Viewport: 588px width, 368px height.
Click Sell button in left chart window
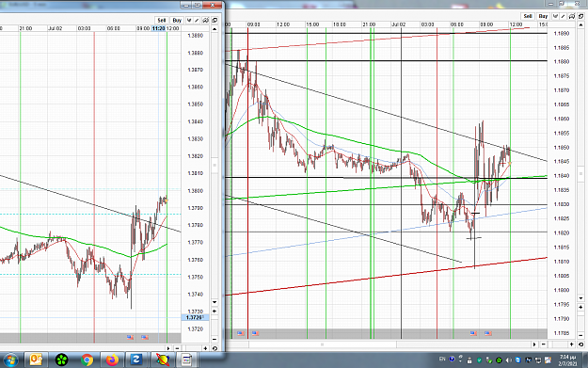click(161, 21)
